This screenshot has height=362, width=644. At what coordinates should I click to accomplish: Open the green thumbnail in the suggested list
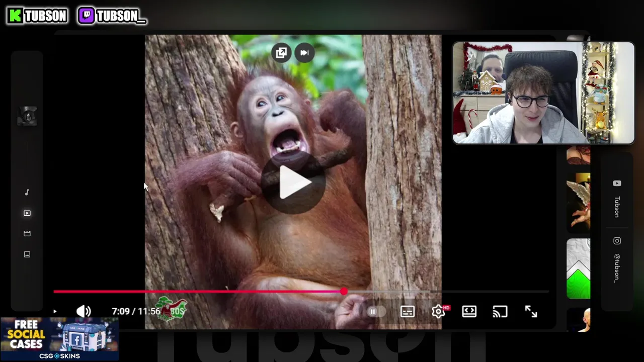pyautogui.click(x=578, y=269)
